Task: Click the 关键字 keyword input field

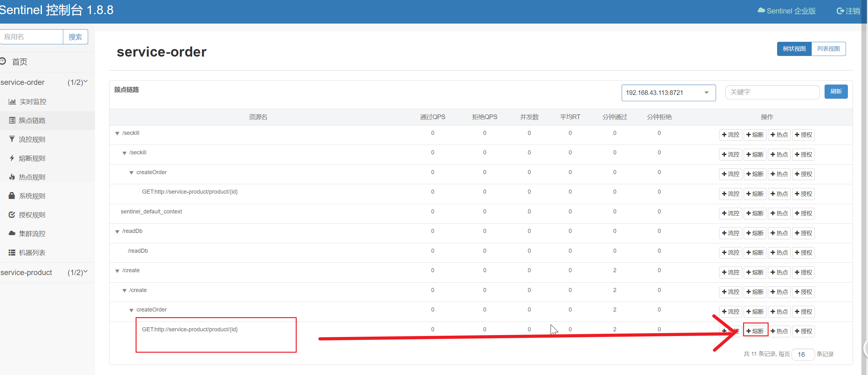Action: point(772,92)
